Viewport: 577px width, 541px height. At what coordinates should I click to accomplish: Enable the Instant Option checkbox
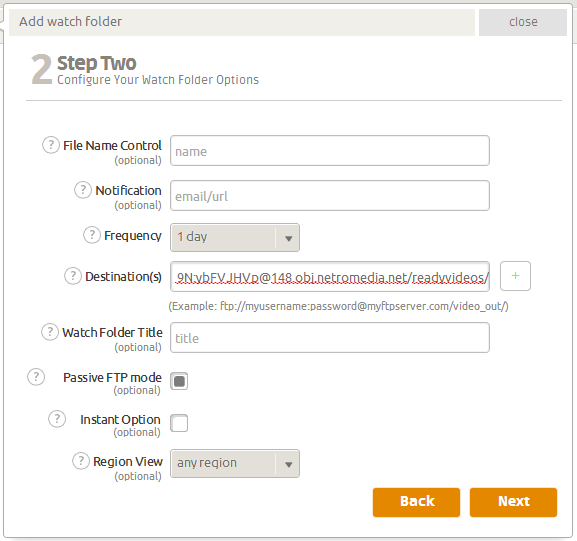coord(179,423)
